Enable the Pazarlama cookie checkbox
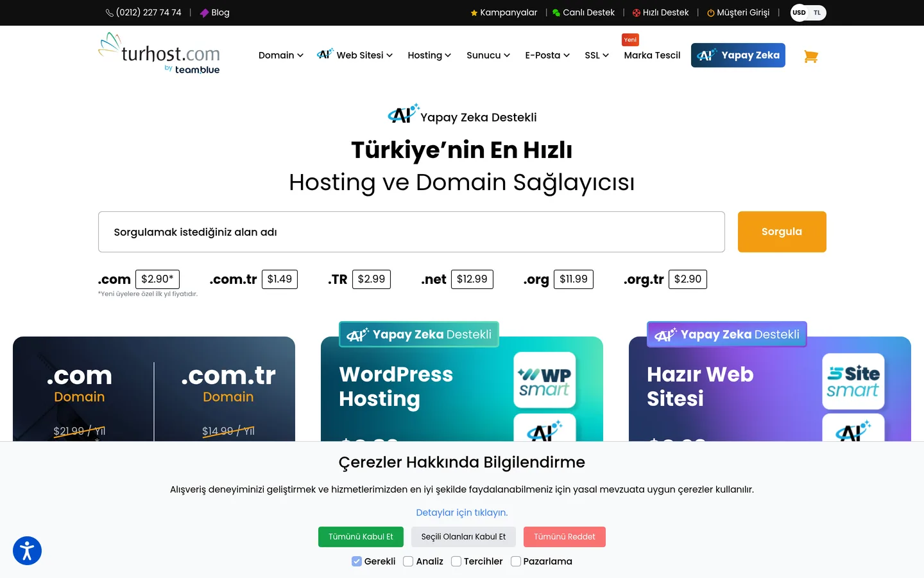 click(516, 561)
